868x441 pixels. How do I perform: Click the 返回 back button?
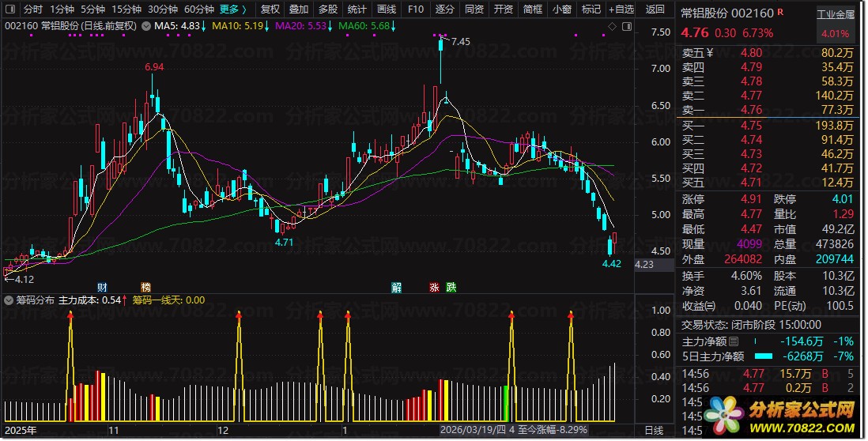(655, 9)
